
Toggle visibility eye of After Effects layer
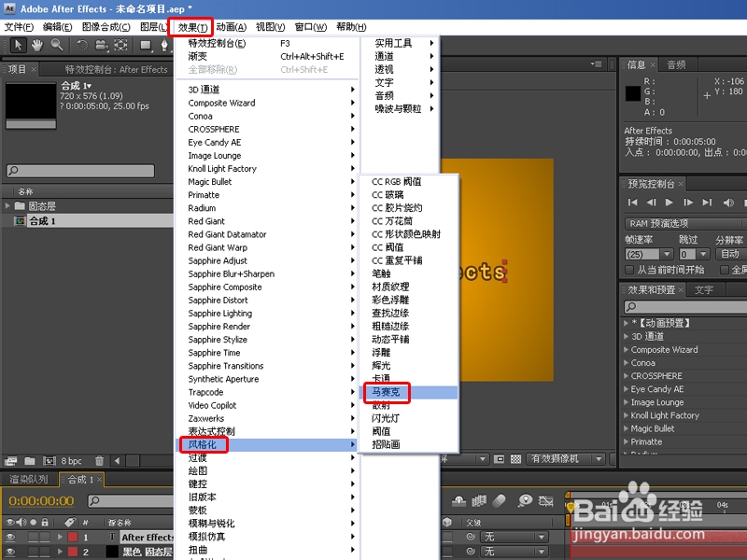pyautogui.click(x=10, y=538)
